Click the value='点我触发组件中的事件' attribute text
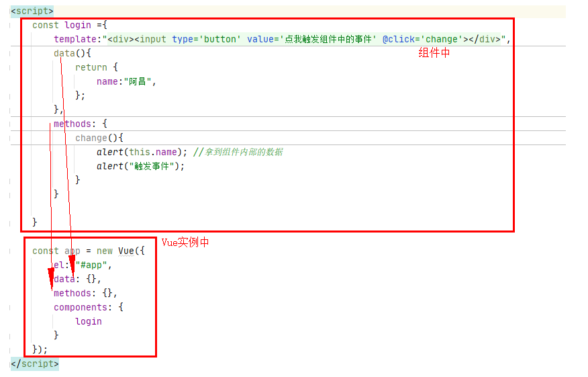Viewport: 588px width, 377px height. 311,39
